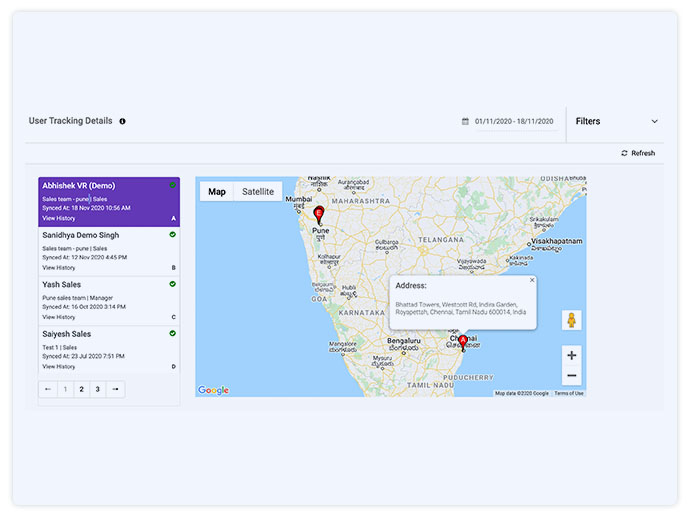Open View History for Saiyesh Sales
The height and width of the screenshot is (517, 689).
[58, 366]
